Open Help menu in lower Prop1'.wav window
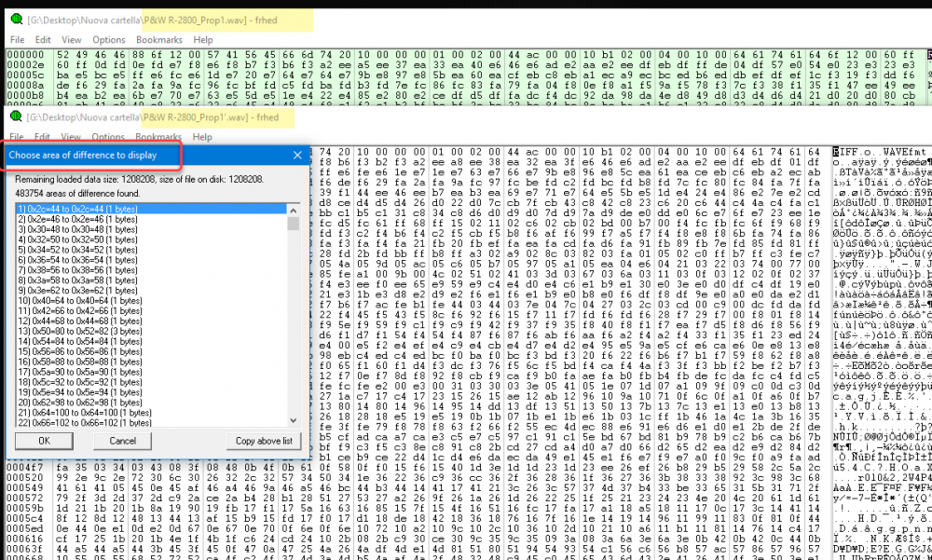Screen dimensions: 932x560 (x=202, y=137)
